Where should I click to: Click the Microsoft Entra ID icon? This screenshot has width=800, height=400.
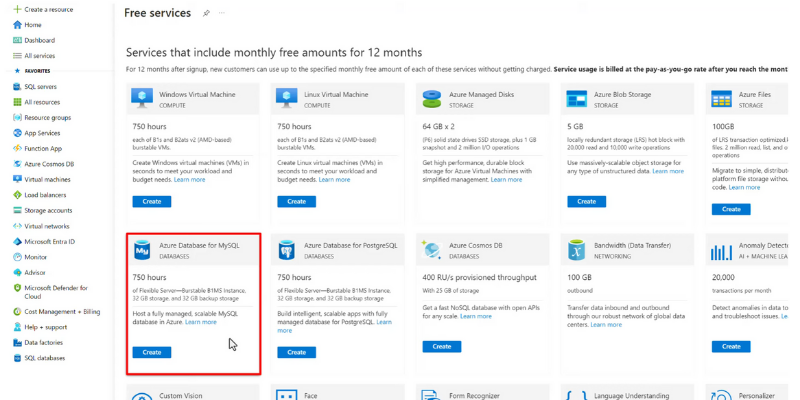tap(17, 241)
